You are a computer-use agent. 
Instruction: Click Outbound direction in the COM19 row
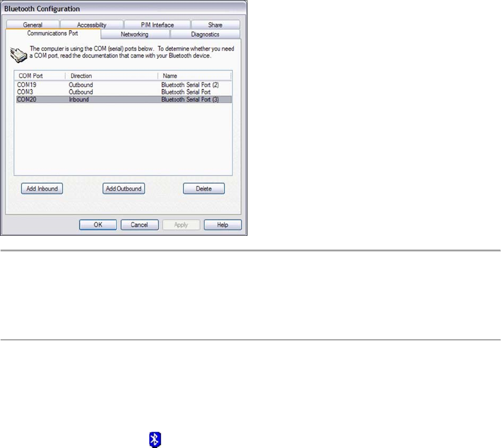pos(81,85)
